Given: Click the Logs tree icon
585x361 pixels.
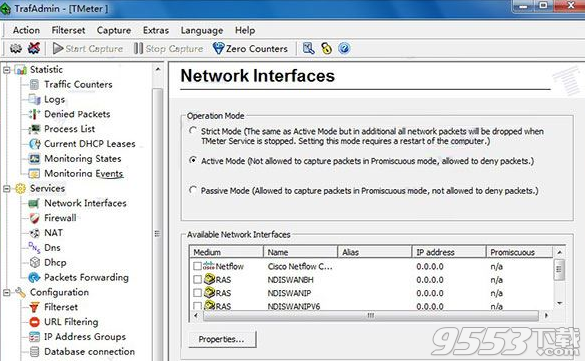Looking at the screenshot, I should point(34,99).
